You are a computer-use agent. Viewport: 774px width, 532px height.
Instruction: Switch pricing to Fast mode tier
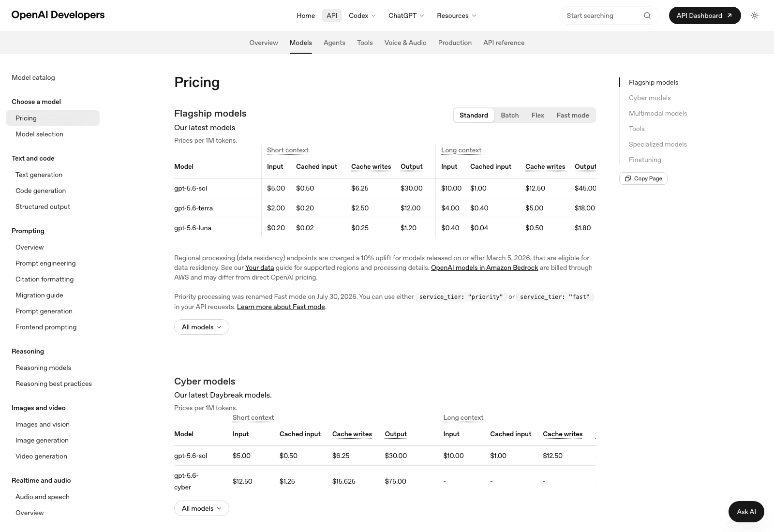click(x=573, y=115)
